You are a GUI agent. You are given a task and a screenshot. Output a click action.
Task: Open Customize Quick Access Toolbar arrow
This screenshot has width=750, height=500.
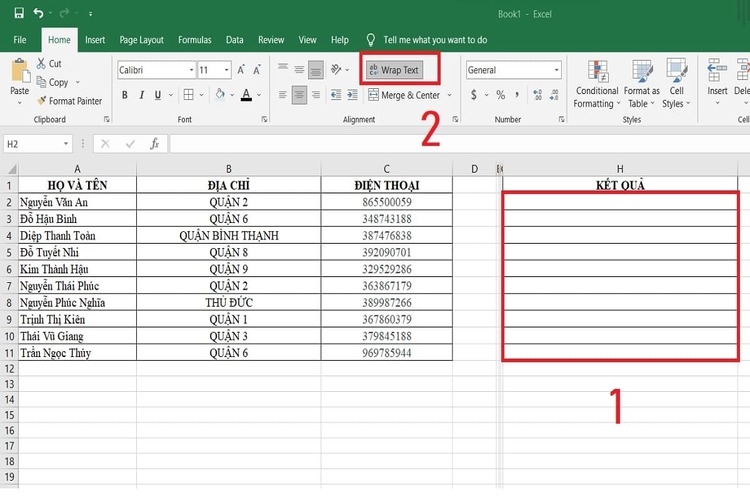(x=90, y=14)
